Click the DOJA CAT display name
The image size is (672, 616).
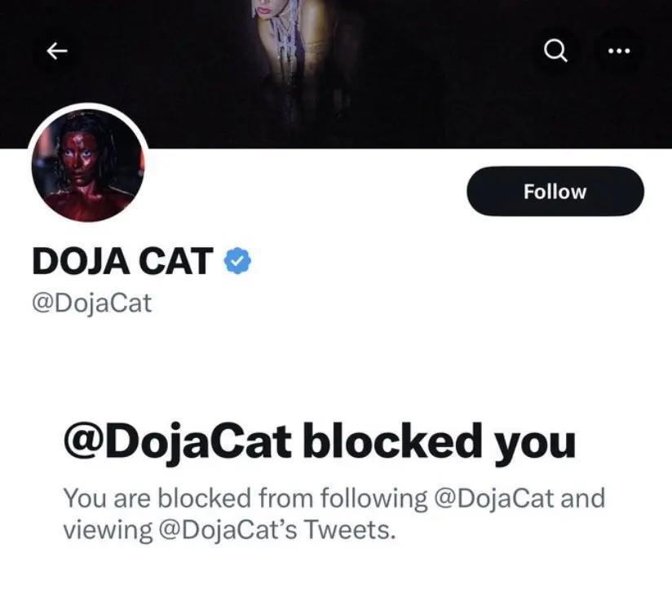(122, 261)
